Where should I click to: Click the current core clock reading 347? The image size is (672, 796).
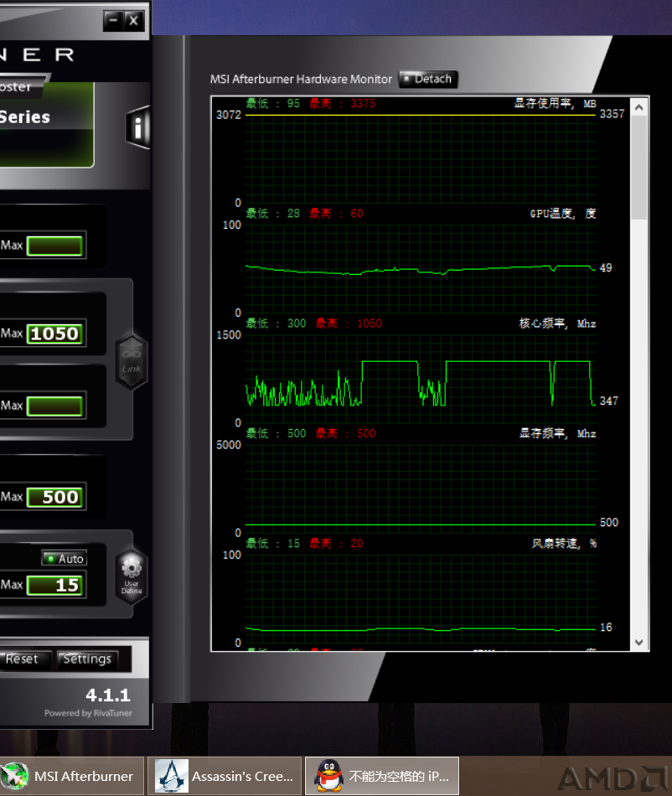coord(609,401)
